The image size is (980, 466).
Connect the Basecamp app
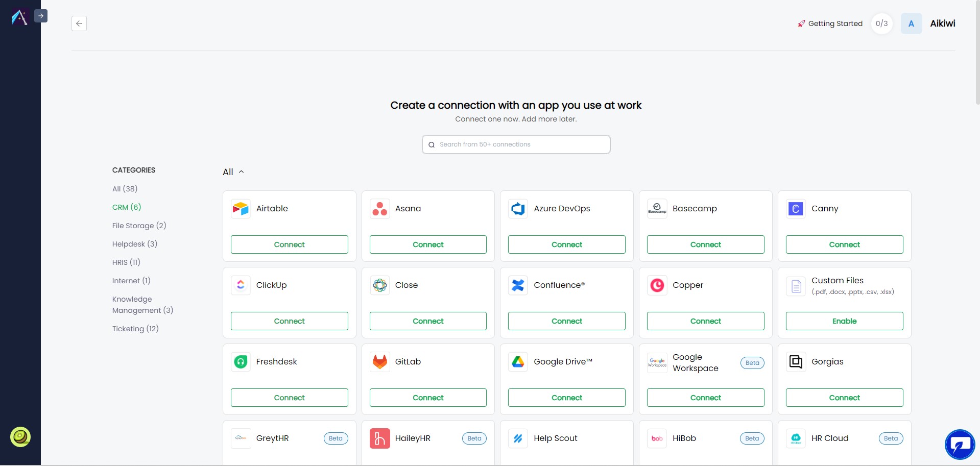point(706,244)
